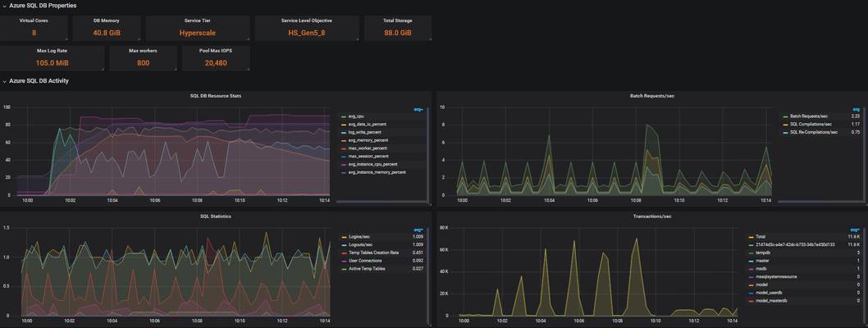Open the Batch Requests/sec panel title menu

pos(652,96)
